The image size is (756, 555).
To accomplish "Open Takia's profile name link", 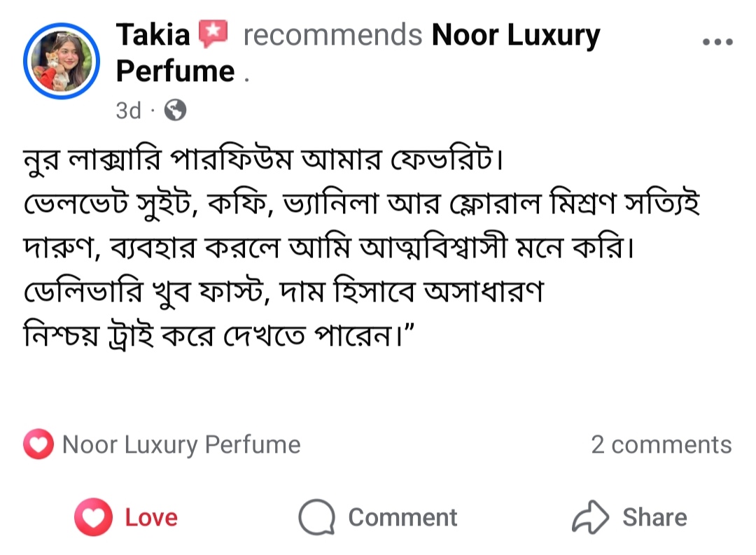I will click(x=153, y=34).
